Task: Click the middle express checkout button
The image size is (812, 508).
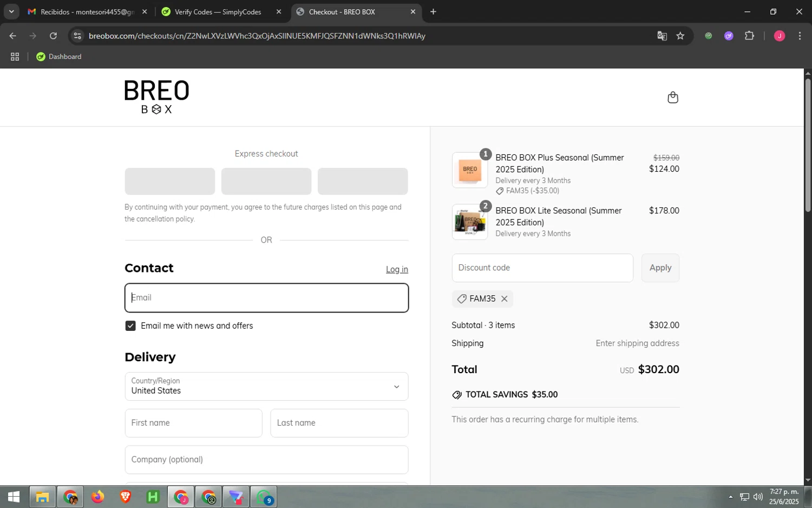Action: click(x=266, y=181)
